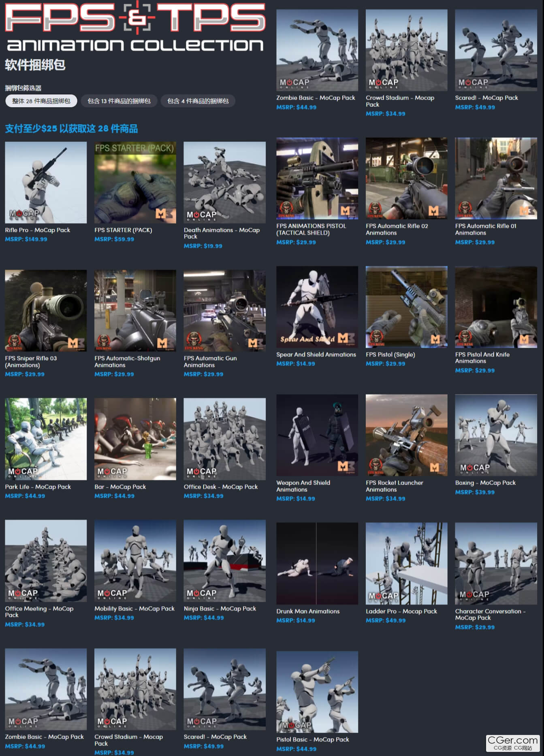This screenshot has height=756, width=544.
Task: Open the FPS Animations Pistol Tactical Shield thumbnail
Action: (x=317, y=178)
